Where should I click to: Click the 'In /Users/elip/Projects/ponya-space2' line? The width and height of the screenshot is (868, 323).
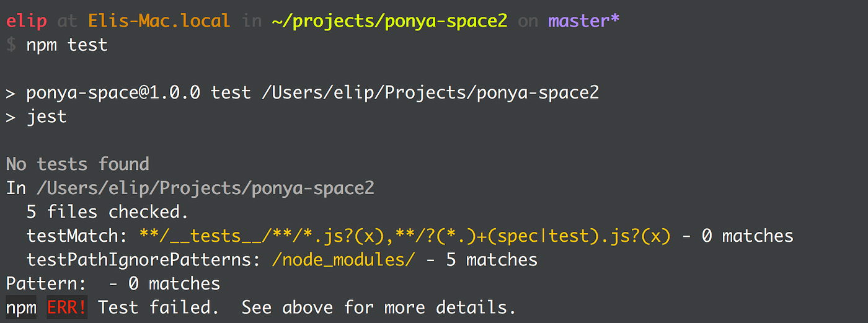pos(190,188)
